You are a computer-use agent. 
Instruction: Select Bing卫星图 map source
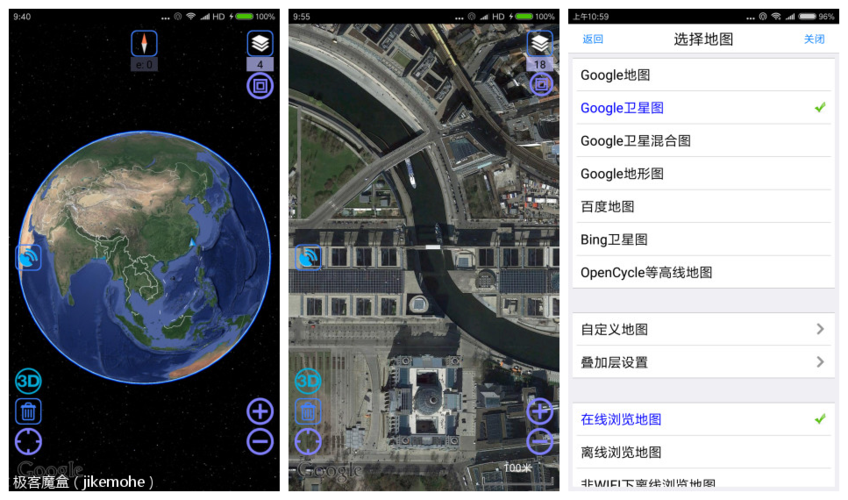(703, 239)
